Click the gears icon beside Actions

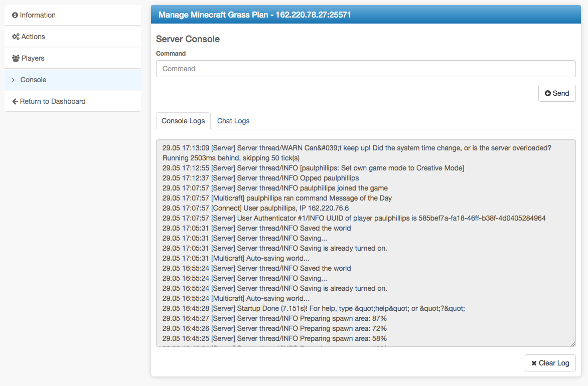click(16, 37)
